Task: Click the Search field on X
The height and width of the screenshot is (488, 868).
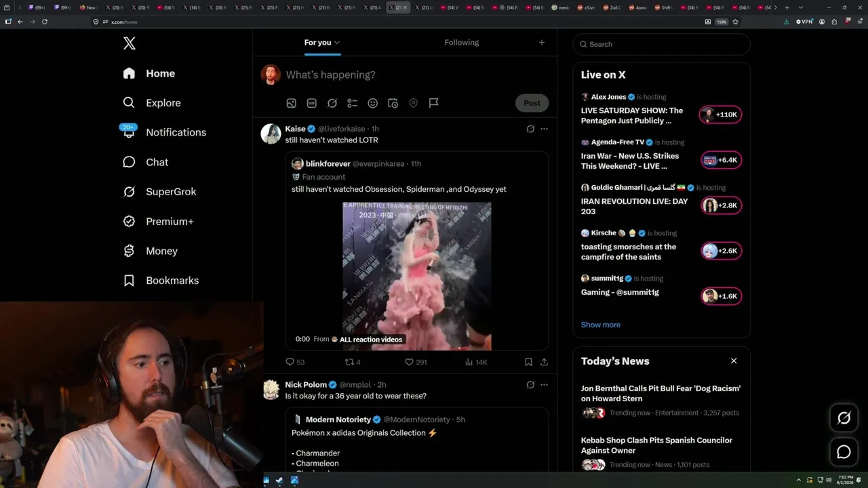Action: [x=662, y=44]
